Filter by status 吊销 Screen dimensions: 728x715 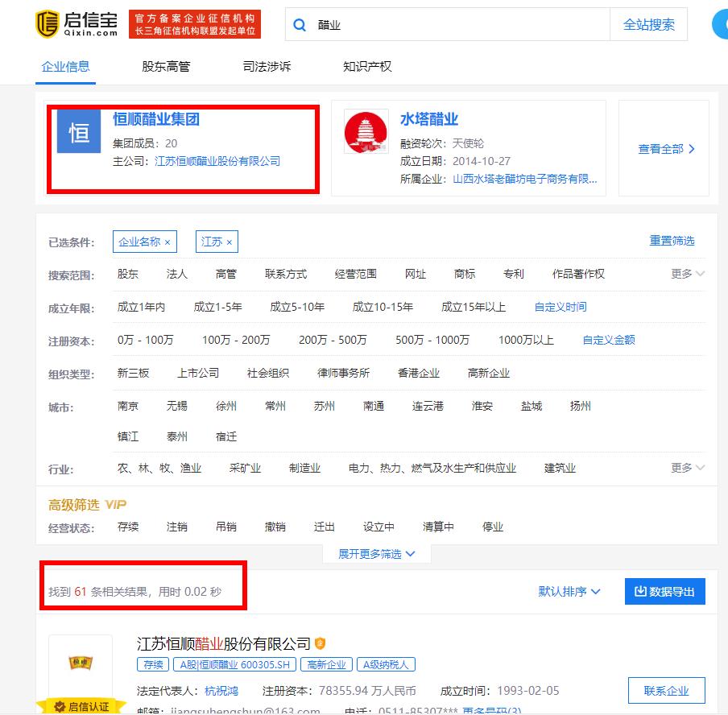(x=226, y=527)
